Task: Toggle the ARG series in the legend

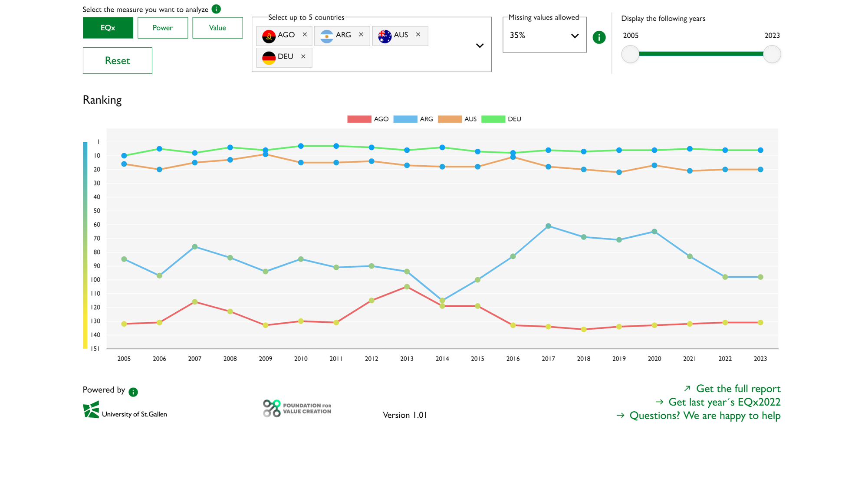Action: pyautogui.click(x=413, y=118)
